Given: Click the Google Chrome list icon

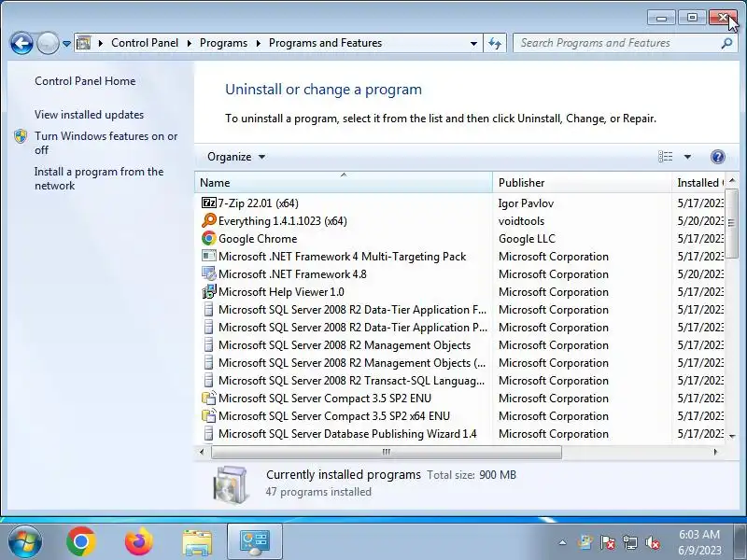Looking at the screenshot, I should [208, 239].
